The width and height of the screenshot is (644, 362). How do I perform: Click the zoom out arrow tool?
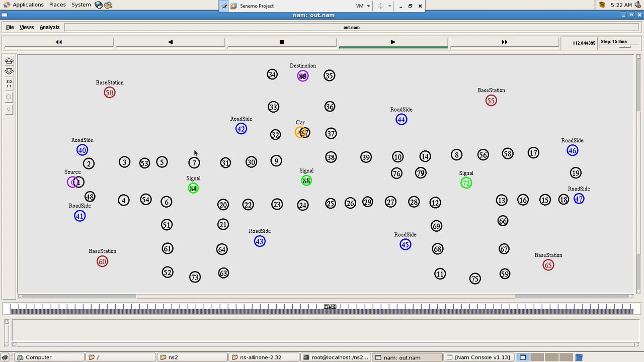[x=9, y=71]
